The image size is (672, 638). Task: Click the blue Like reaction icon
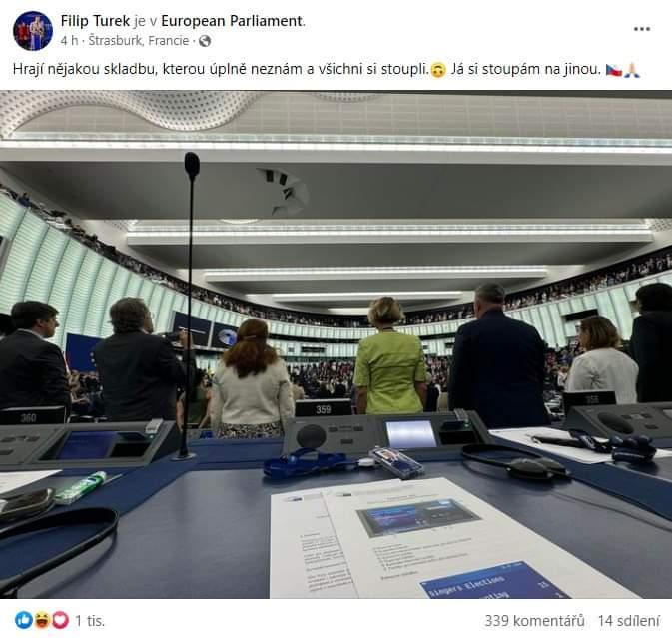click(x=24, y=620)
